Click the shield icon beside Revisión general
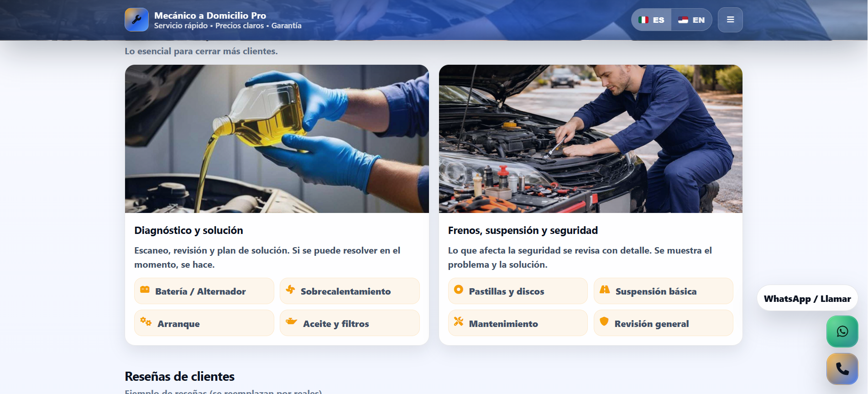Viewport: 868px width, 394px height. pos(604,321)
